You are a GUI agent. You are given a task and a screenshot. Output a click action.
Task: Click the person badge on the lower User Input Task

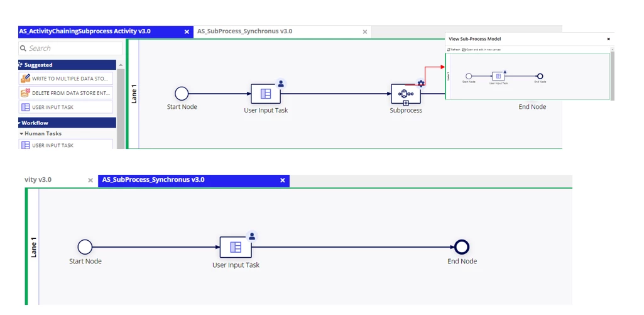click(252, 236)
